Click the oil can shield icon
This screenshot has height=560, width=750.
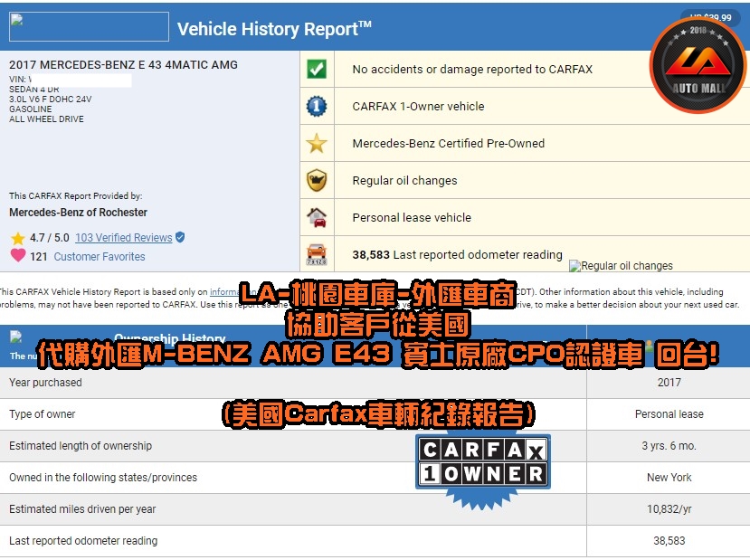[x=317, y=180]
